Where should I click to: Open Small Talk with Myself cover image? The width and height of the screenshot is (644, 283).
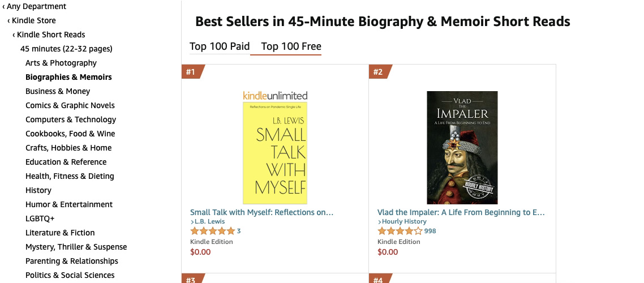(x=275, y=153)
